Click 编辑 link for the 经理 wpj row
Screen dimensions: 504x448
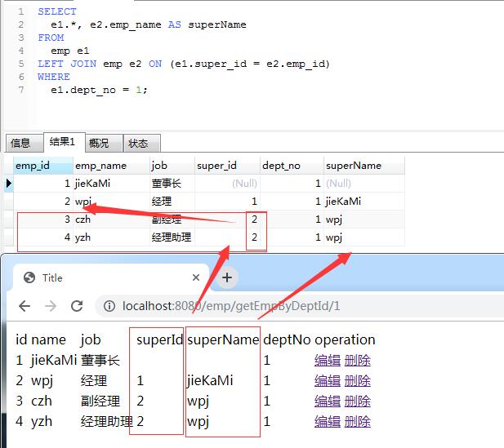pyautogui.click(x=328, y=381)
